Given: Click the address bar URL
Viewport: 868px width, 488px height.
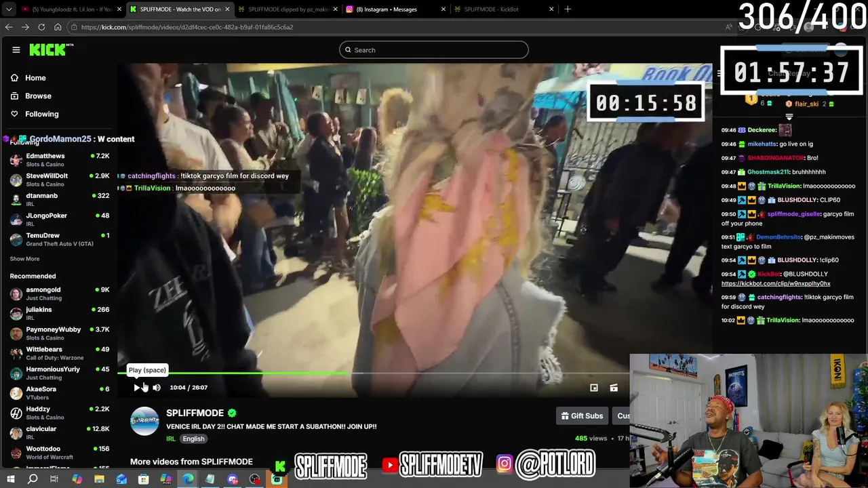Looking at the screenshot, I should (187, 27).
